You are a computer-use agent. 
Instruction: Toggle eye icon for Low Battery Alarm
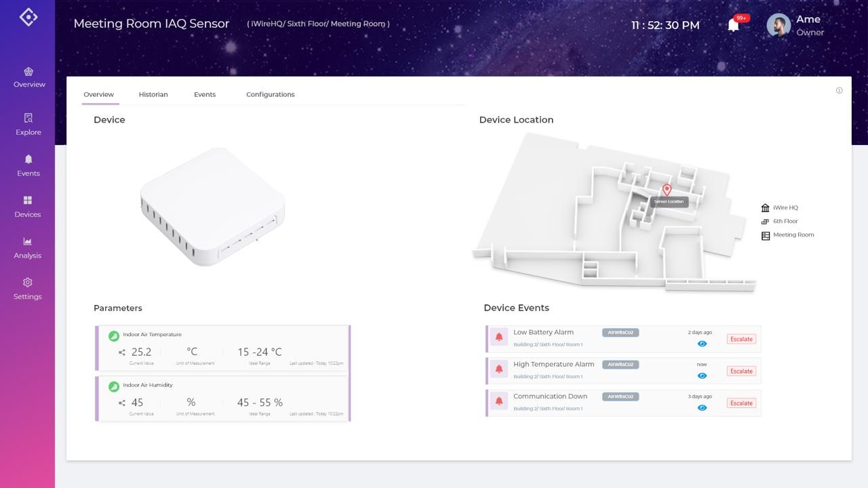tap(702, 344)
